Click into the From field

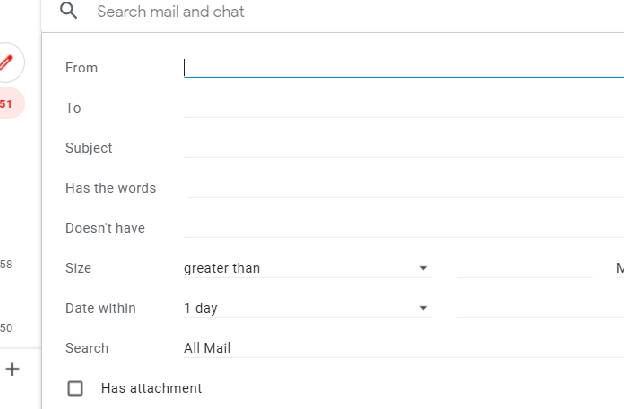[400, 67]
